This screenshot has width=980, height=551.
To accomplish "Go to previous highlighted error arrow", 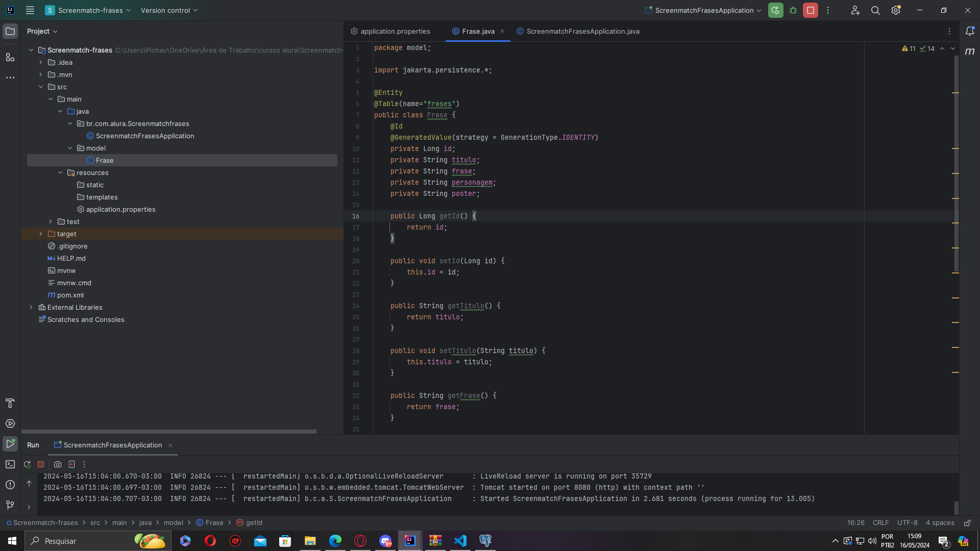I will pyautogui.click(x=942, y=48).
